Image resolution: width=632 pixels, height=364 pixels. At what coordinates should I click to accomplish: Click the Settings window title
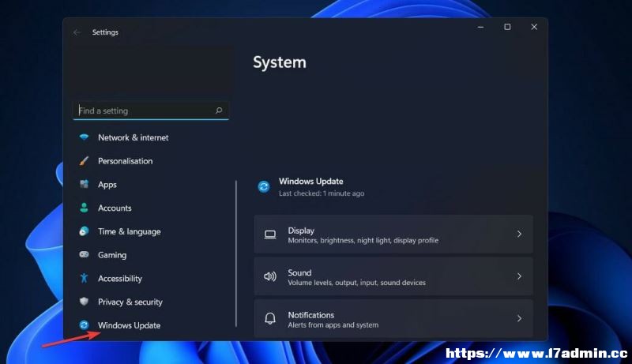click(x=105, y=32)
